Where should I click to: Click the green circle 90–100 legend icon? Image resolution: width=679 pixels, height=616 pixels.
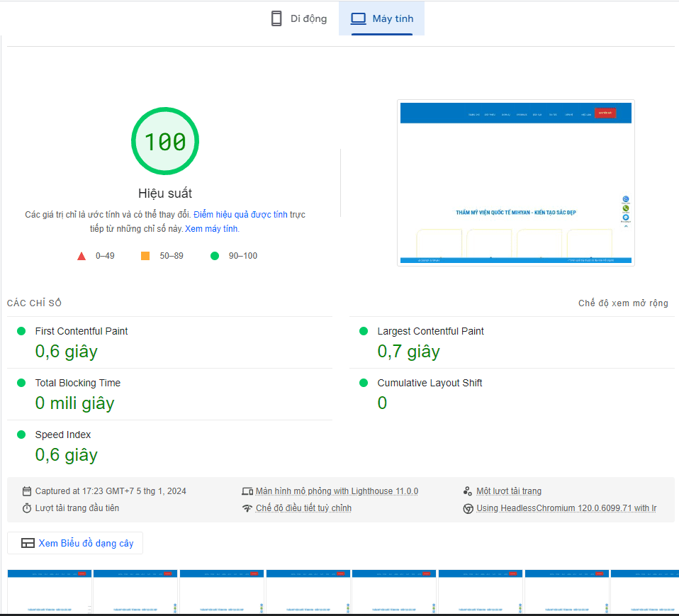pyautogui.click(x=215, y=256)
